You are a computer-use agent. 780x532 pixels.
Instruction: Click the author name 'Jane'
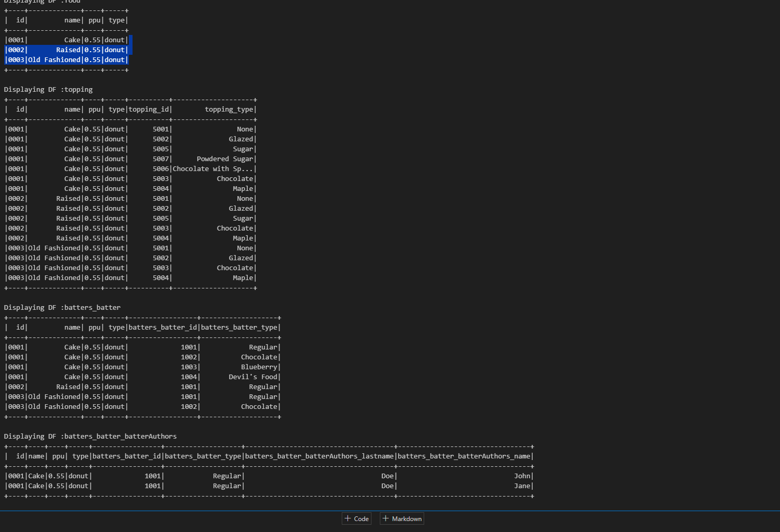point(522,486)
